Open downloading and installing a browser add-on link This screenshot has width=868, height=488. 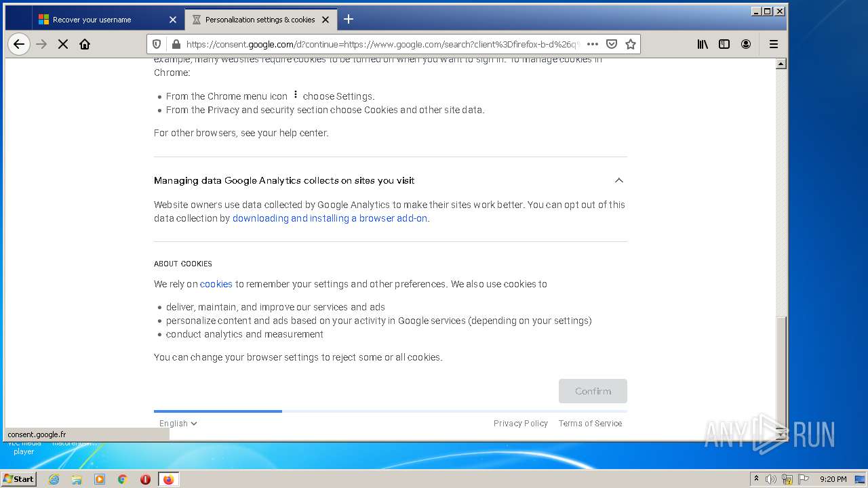click(330, 218)
